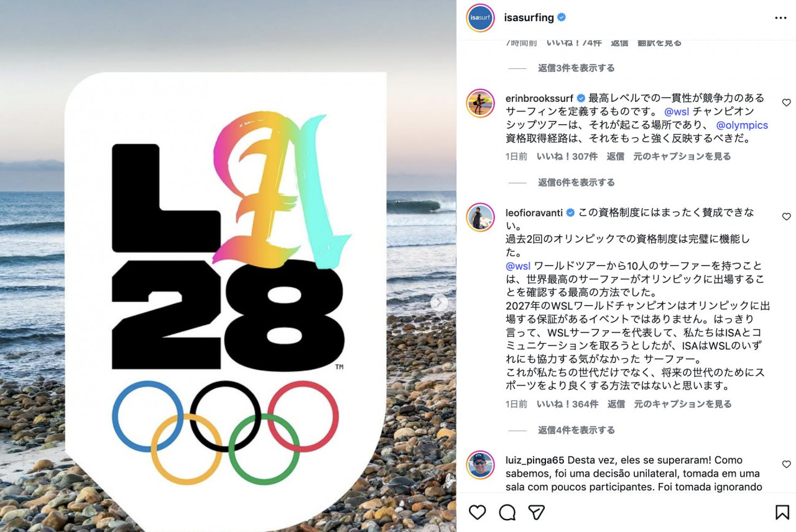Like leofioravanti's comment heart

point(786,216)
